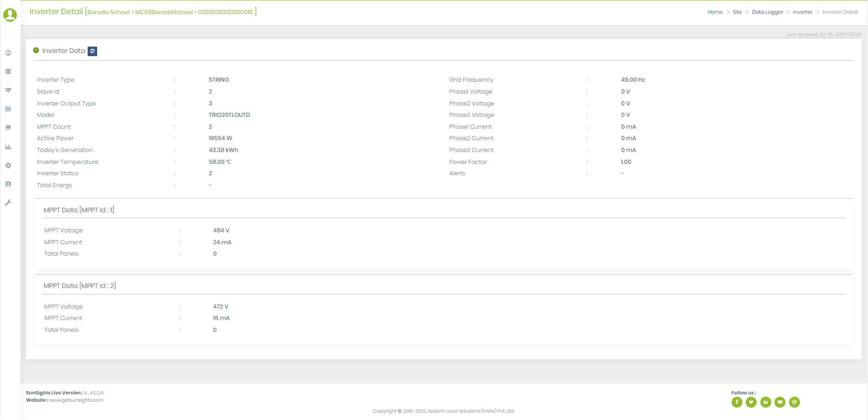Click the wrench tools icon in sidebar
The height and width of the screenshot is (420, 868).
(x=8, y=203)
